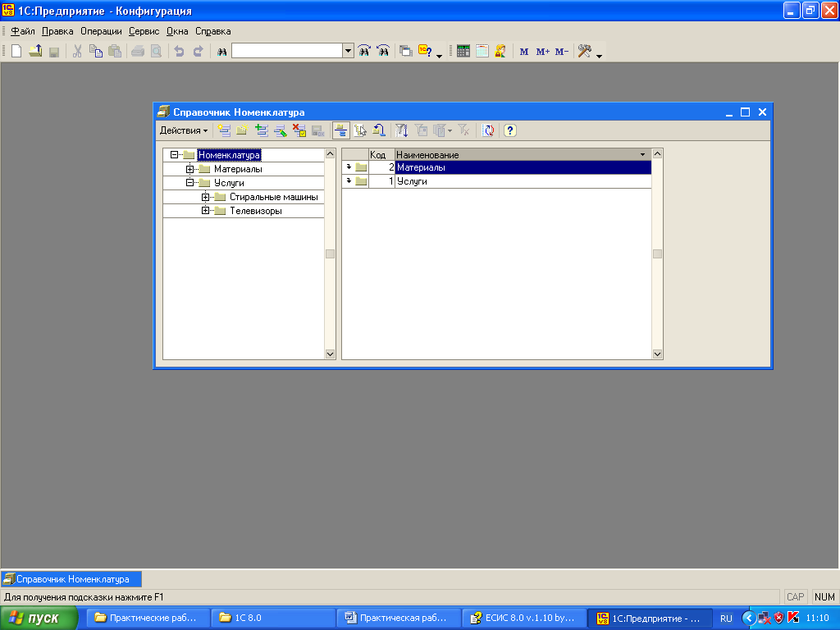840x630 pixels.
Task: Open the Calculator icon
Action: [463, 52]
